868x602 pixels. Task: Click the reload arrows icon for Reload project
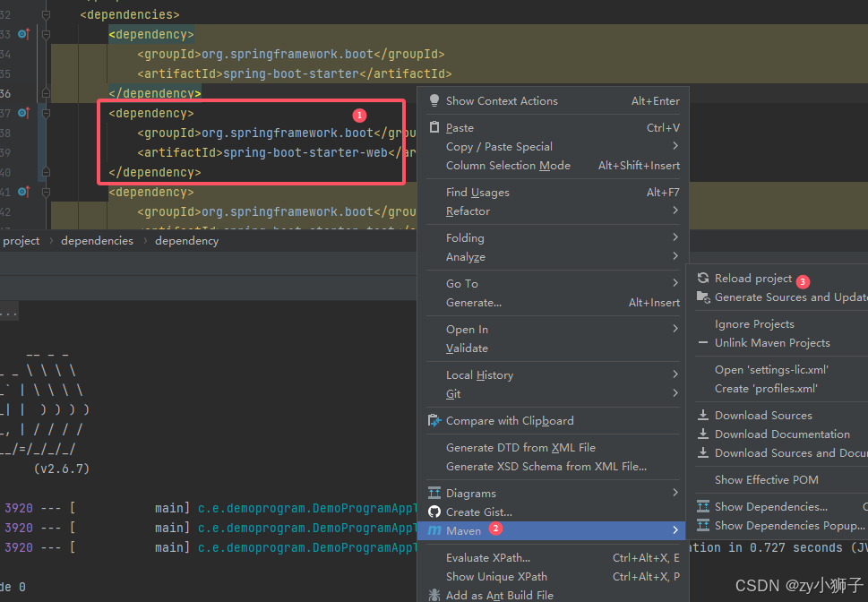pos(703,278)
